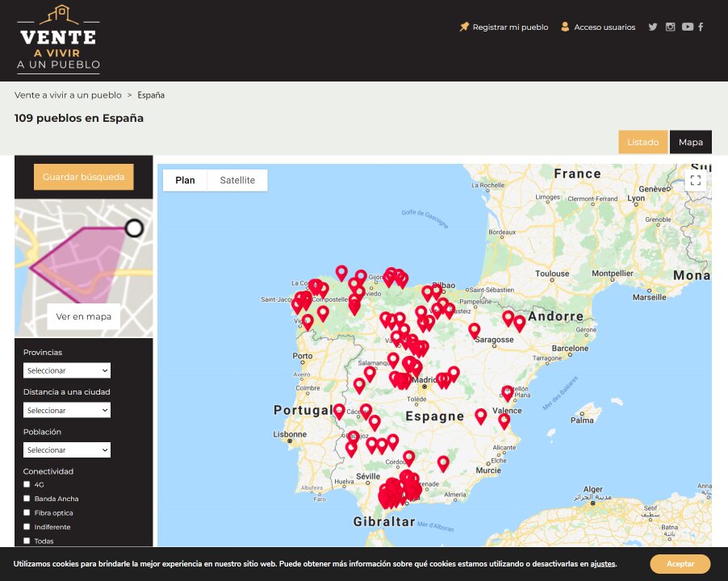This screenshot has width=728, height=581.
Task: Switch map to Satellite view
Action: 237,180
